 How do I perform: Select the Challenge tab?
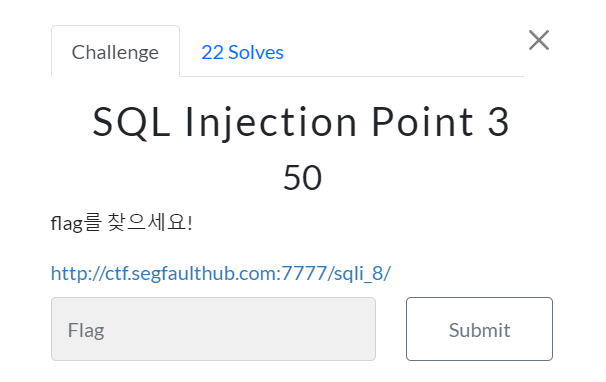click(x=115, y=51)
